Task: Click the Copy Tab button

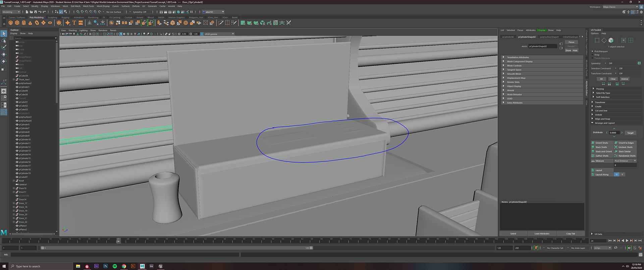Action: point(571,233)
